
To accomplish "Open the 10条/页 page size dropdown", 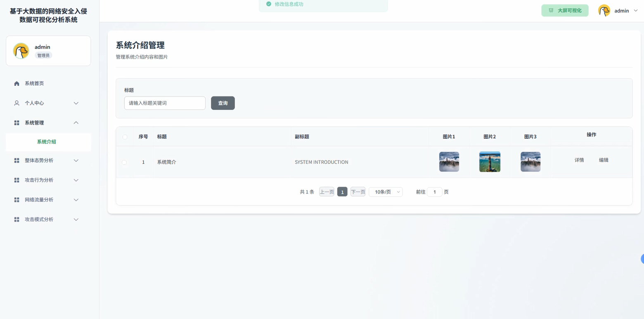I will pyautogui.click(x=386, y=192).
